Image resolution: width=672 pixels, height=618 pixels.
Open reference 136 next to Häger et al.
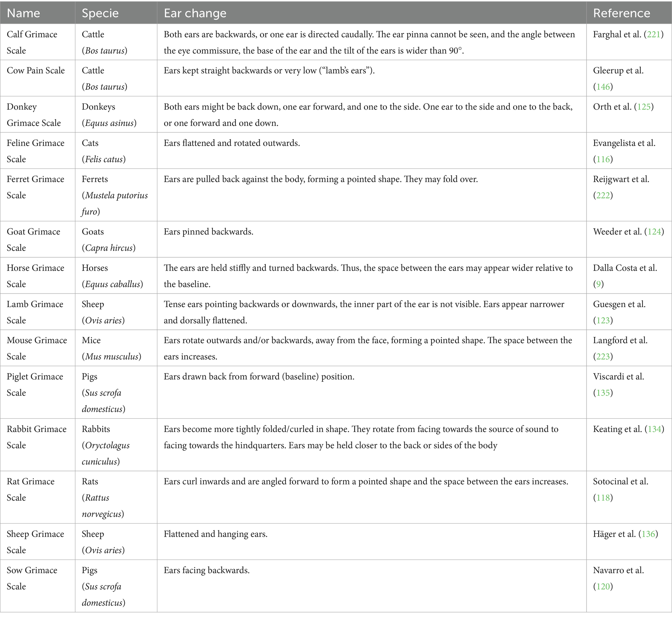click(x=648, y=534)
